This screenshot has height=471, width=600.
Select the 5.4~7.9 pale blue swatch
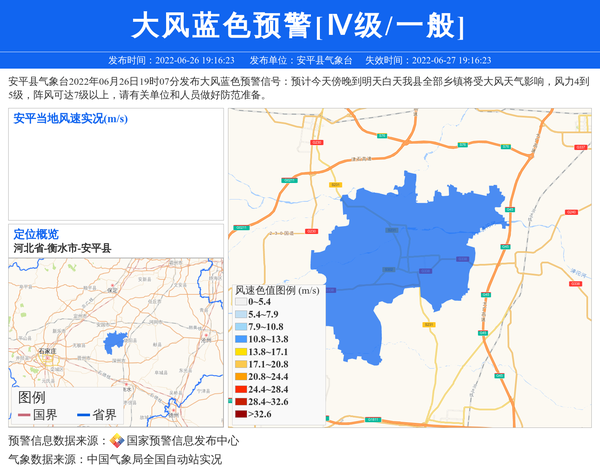point(241,314)
